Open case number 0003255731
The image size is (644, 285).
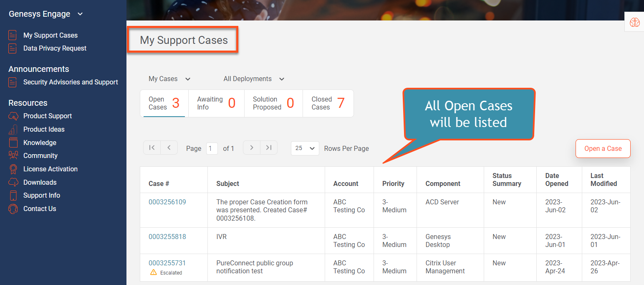click(x=167, y=263)
